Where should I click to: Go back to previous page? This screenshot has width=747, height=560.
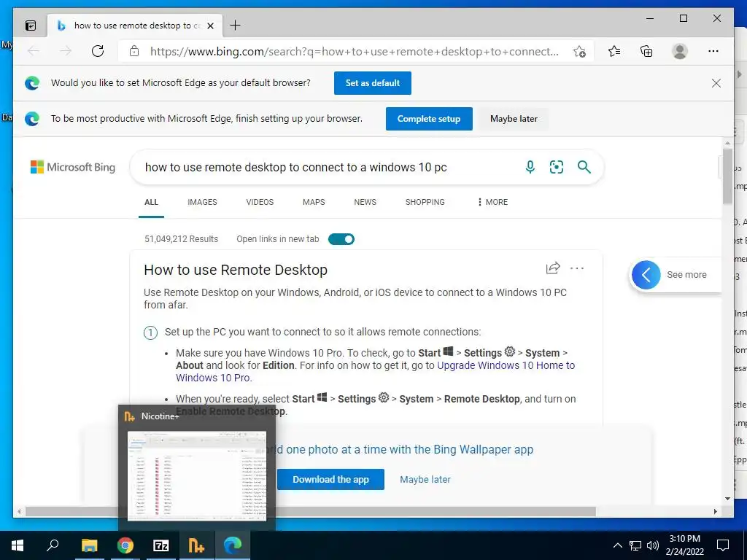(34, 51)
